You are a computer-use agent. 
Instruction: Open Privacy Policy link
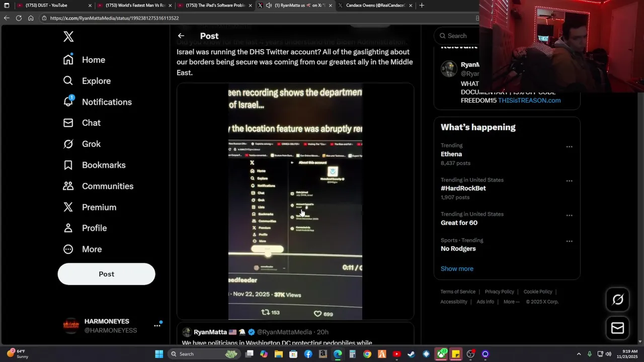[499, 292]
